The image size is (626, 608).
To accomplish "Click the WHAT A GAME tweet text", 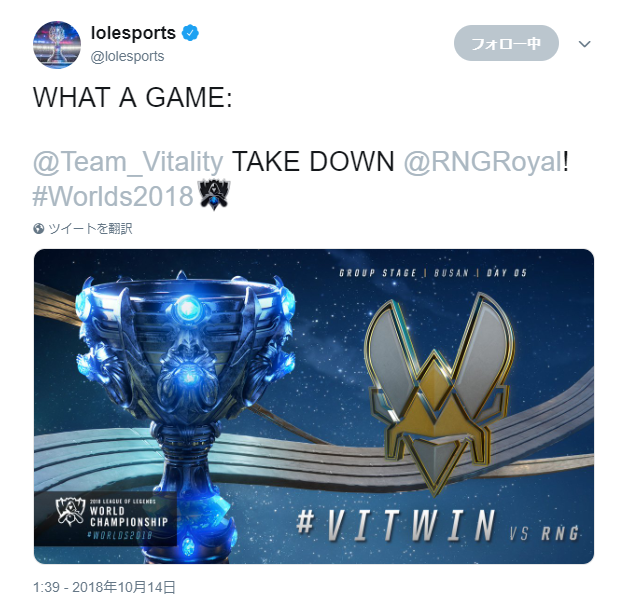I will tap(133, 97).
